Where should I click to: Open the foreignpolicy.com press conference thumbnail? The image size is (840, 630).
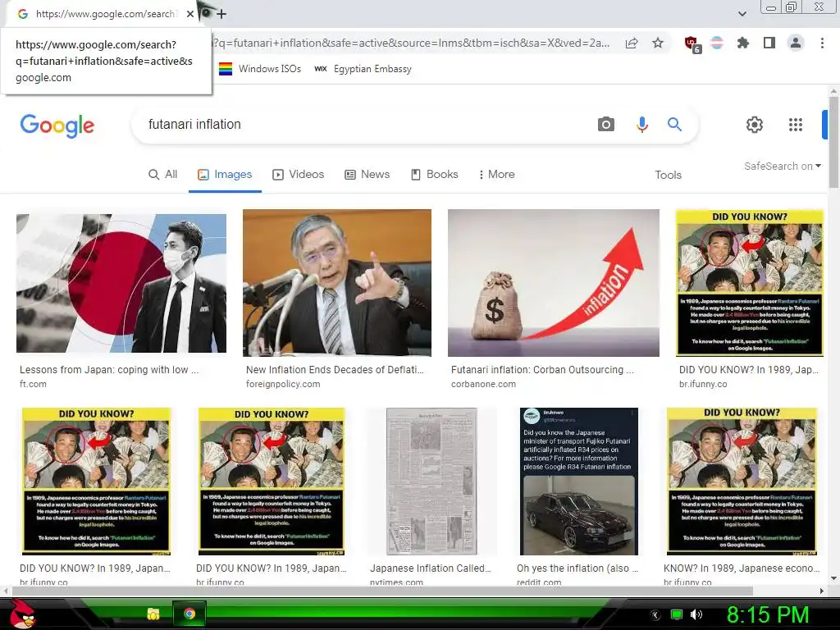[337, 282]
